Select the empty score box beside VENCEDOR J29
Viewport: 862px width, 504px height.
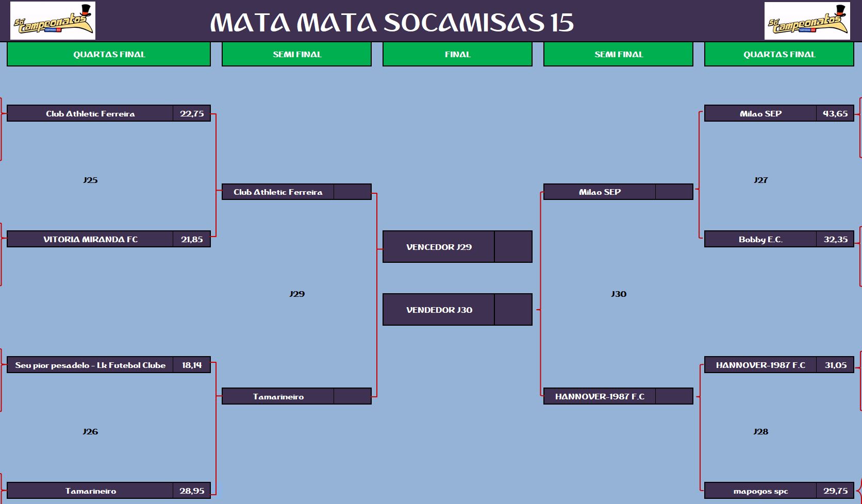tap(513, 247)
